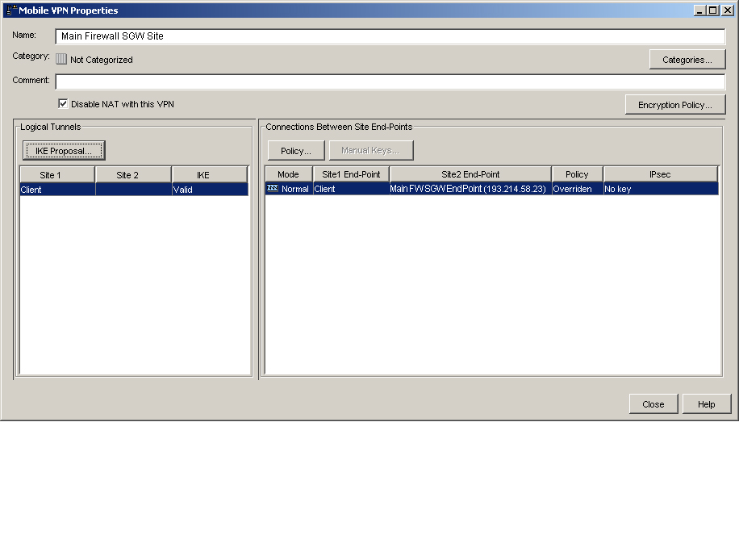Click the Normal mode tunnel icon
This screenshot has width=739, height=560.
(272, 189)
